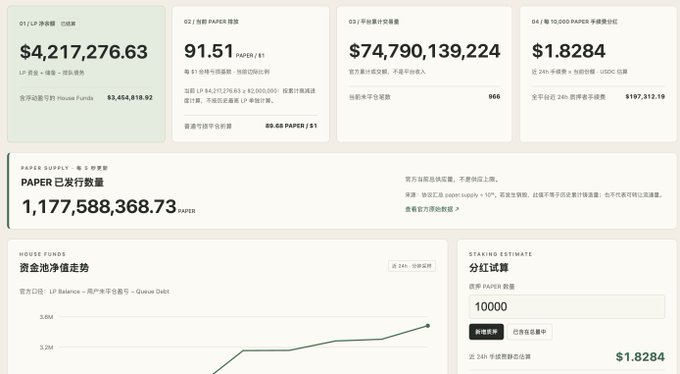This screenshot has height=374, width=680.
Task: Click the 03 / 平台累计交易量 card header
Action: [x=374, y=22]
